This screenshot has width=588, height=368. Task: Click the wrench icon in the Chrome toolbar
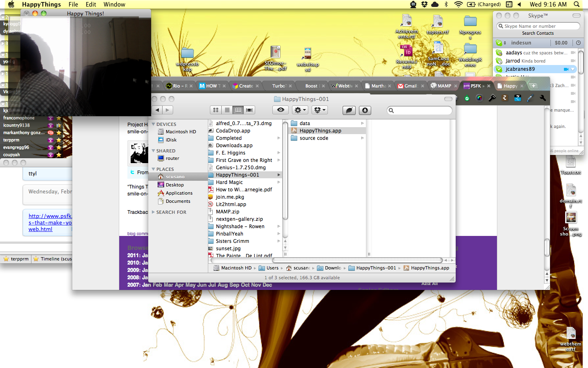[x=543, y=98]
